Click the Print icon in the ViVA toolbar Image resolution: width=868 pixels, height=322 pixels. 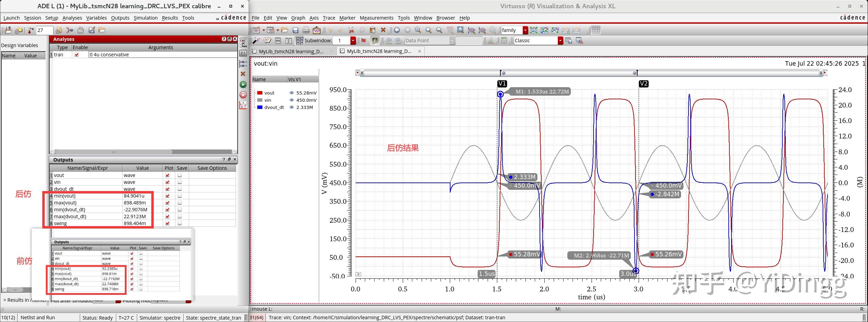306,30
